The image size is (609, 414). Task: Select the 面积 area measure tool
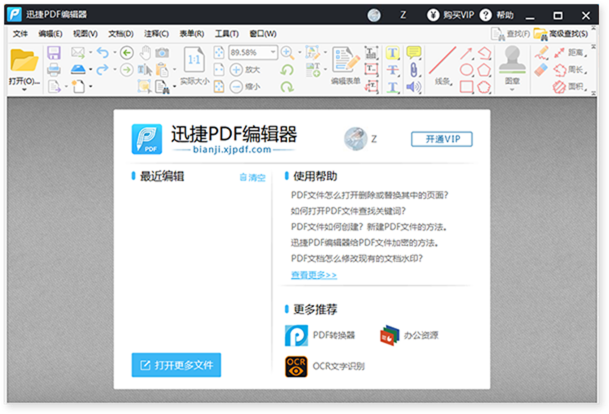[569, 87]
